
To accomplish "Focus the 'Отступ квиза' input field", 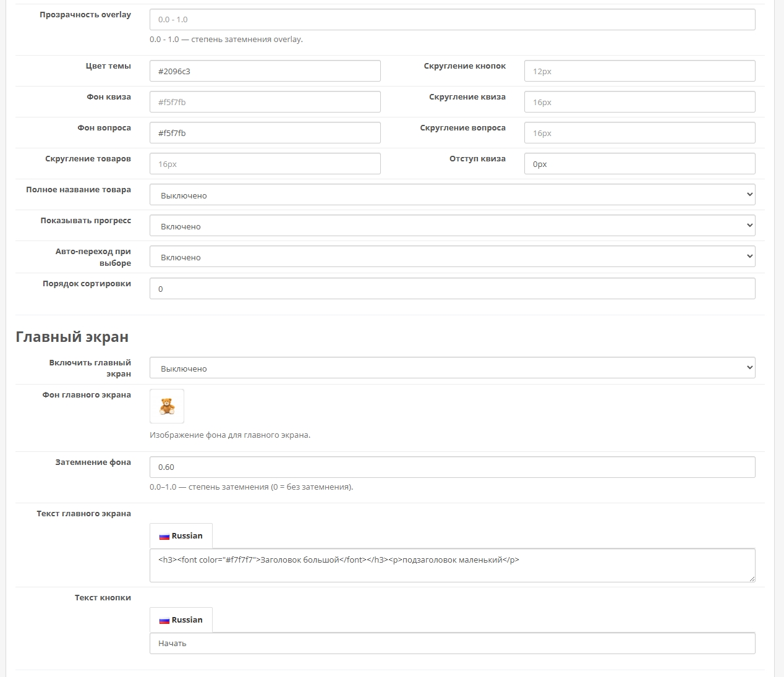I will tap(639, 164).
